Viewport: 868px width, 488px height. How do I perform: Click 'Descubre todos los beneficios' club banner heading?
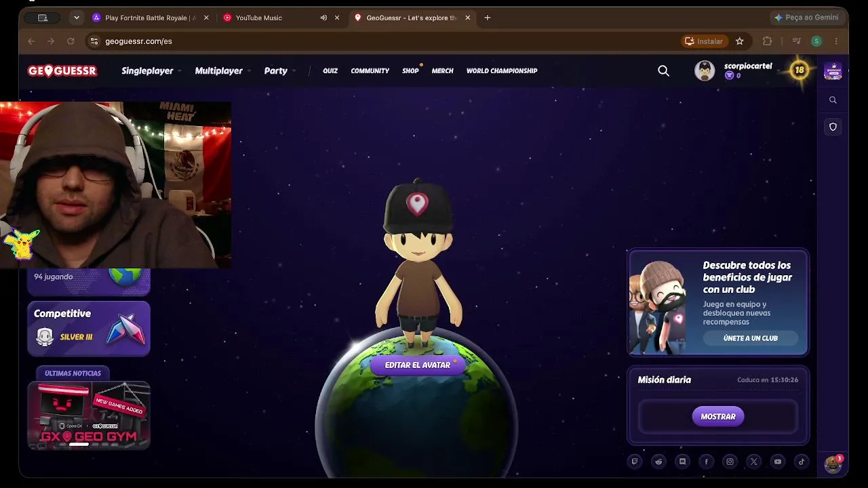747,277
